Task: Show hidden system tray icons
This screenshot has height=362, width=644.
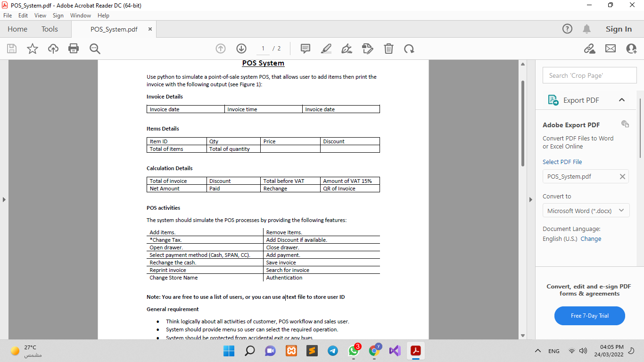Action: [x=537, y=351]
